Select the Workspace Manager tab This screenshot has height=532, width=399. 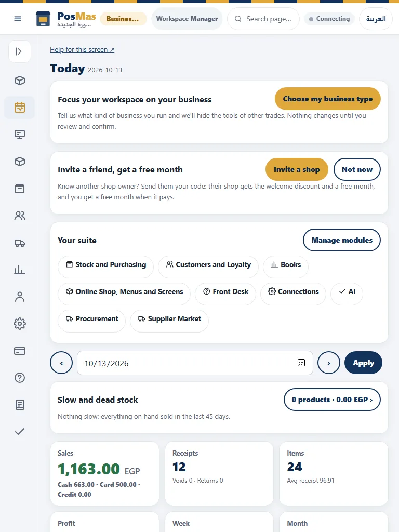(x=187, y=19)
